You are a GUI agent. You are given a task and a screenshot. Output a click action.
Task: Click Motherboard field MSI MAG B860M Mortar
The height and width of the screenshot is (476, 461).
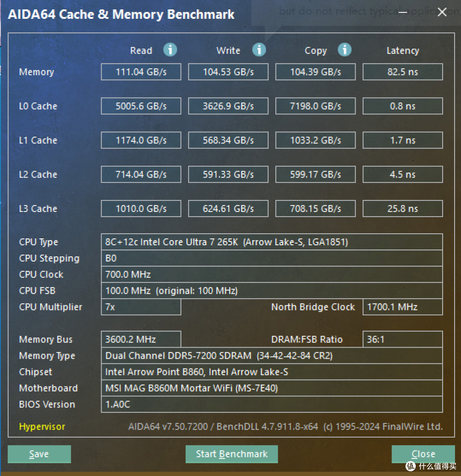(x=272, y=388)
